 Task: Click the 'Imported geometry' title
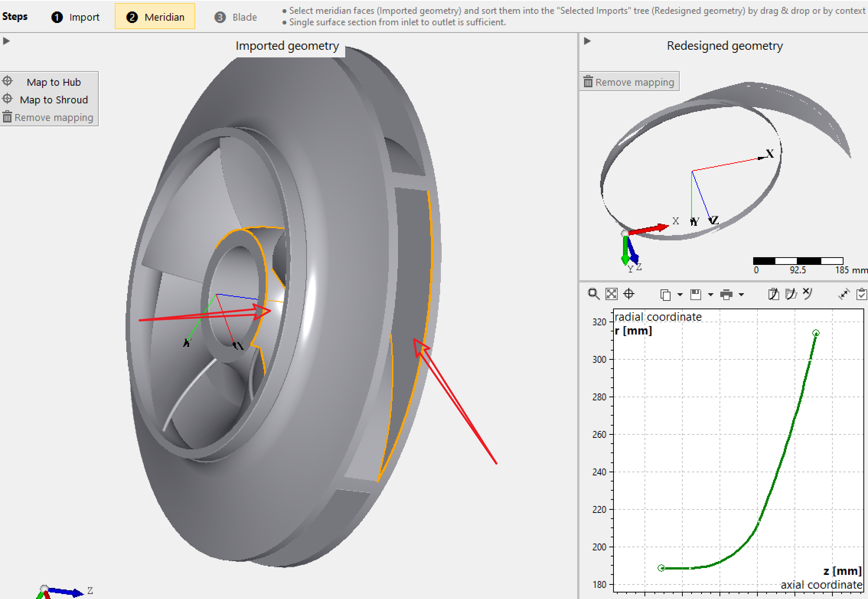[x=287, y=46]
